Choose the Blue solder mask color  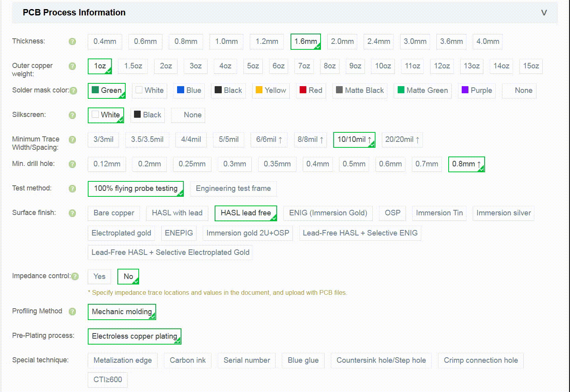(189, 90)
